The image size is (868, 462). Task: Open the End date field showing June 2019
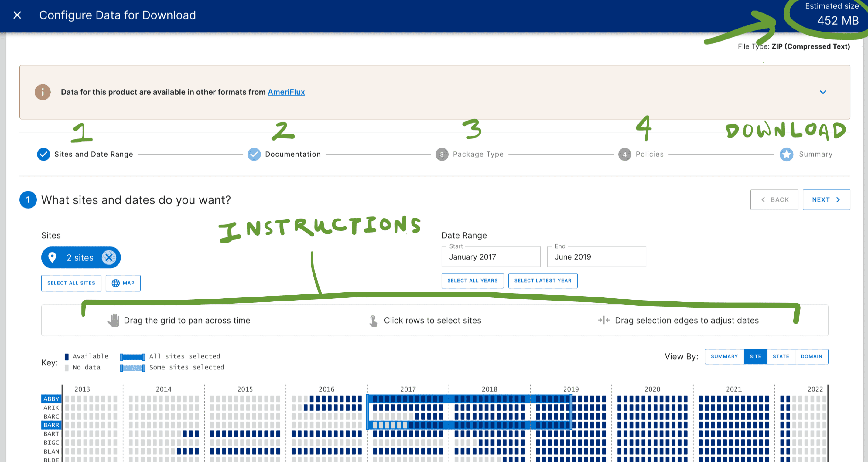(x=596, y=256)
